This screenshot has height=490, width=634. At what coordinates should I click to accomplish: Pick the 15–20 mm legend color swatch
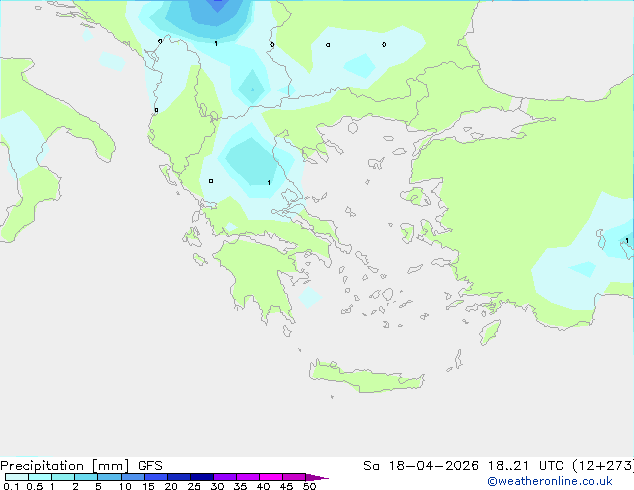click(x=156, y=477)
